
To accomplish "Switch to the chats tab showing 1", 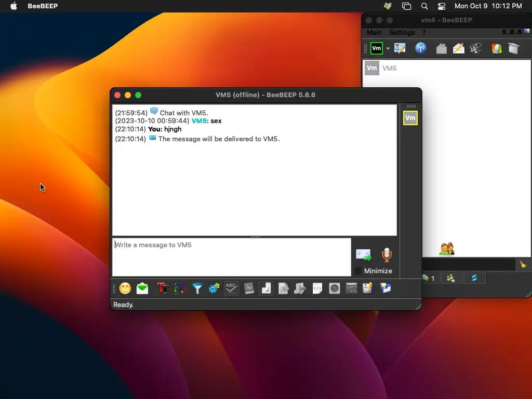I will click(x=431, y=278).
